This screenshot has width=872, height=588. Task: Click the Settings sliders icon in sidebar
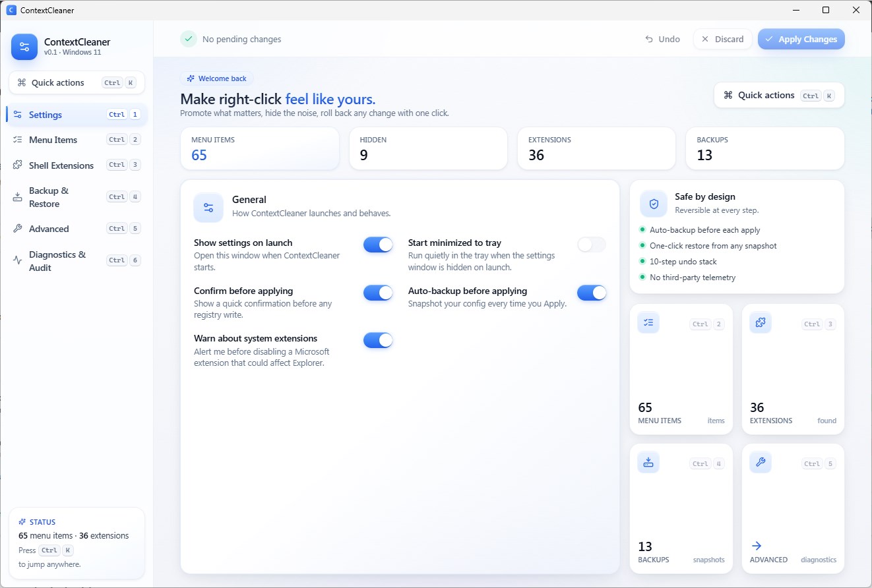point(18,115)
